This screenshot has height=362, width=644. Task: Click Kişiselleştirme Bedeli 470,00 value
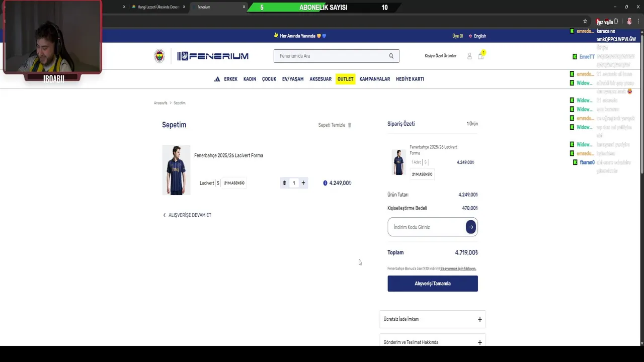[x=470, y=208]
